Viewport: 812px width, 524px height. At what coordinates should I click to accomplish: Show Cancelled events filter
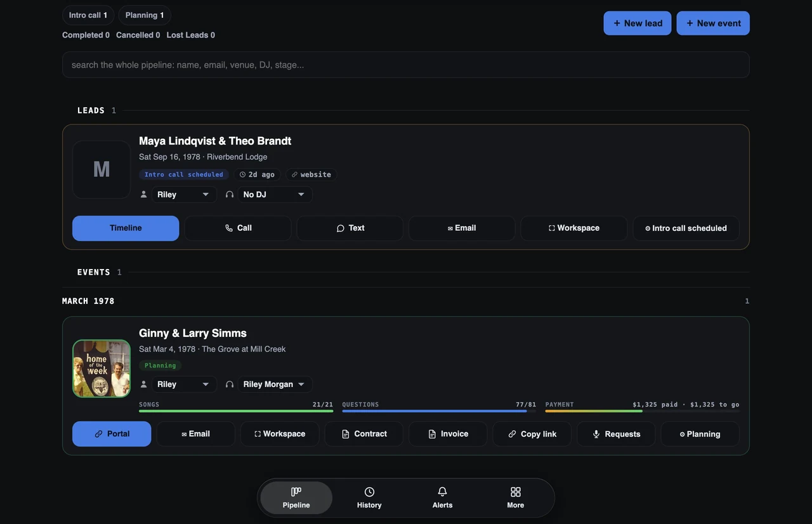[138, 35]
